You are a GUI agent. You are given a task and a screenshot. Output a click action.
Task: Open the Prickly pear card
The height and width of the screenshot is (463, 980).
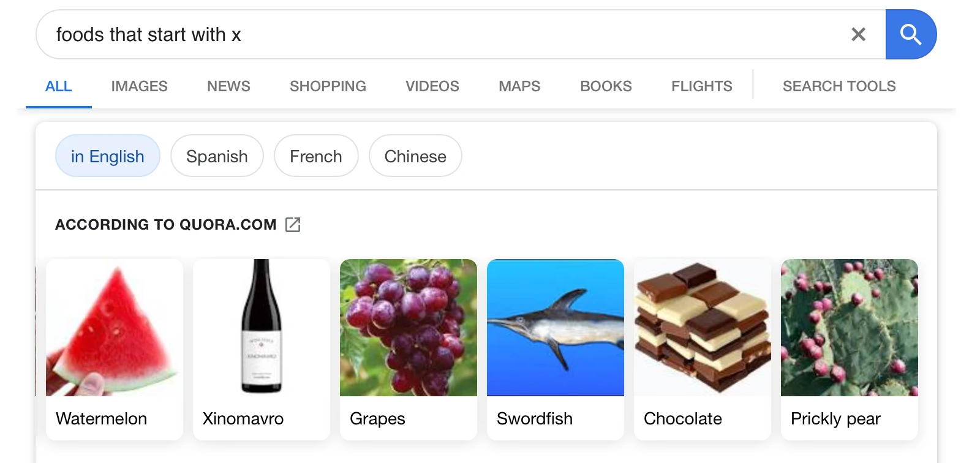coord(850,349)
